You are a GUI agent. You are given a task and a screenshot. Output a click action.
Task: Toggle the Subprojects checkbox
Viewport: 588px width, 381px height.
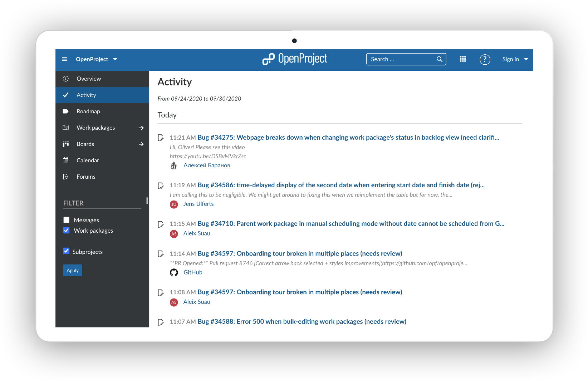pyautogui.click(x=67, y=251)
